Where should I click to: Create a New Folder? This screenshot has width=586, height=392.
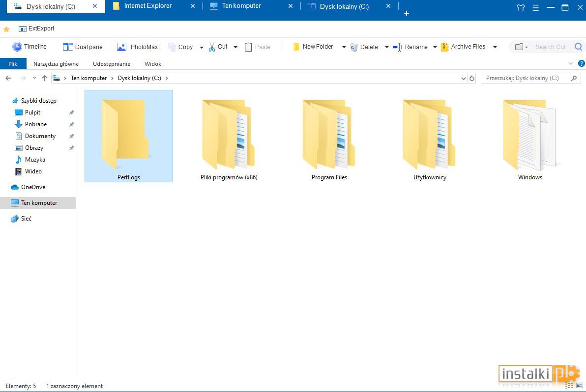tap(313, 47)
